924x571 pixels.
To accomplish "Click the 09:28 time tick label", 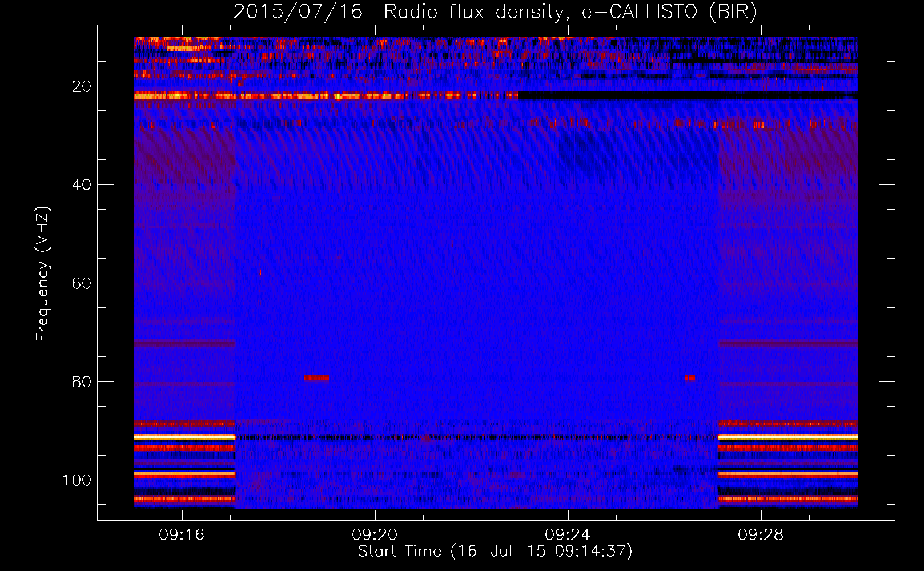I will [761, 534].
